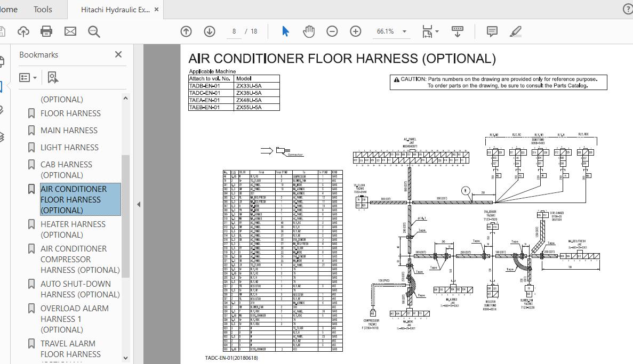Close the Hitachi Hydraulic document tab

tap(157, 10)
